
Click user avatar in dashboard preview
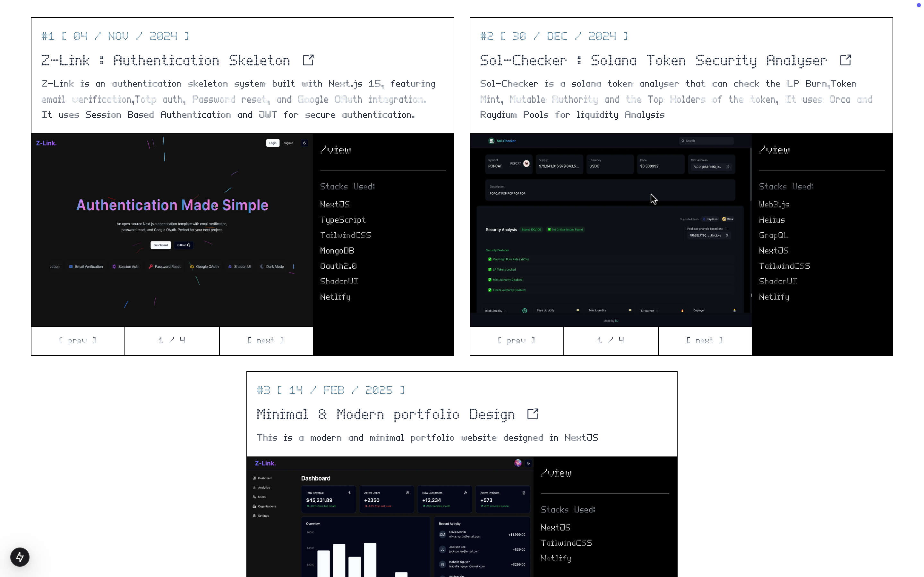(518, 463)
